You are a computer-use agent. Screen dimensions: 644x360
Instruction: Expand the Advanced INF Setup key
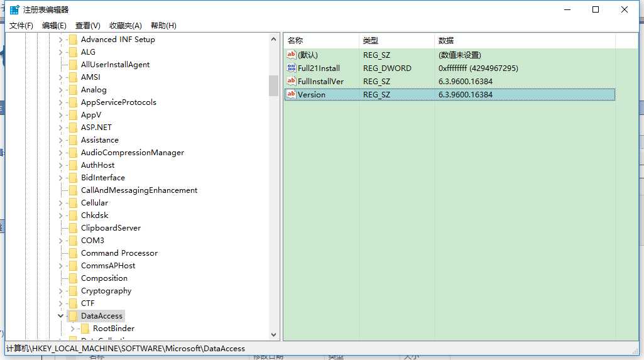[60, 40]
